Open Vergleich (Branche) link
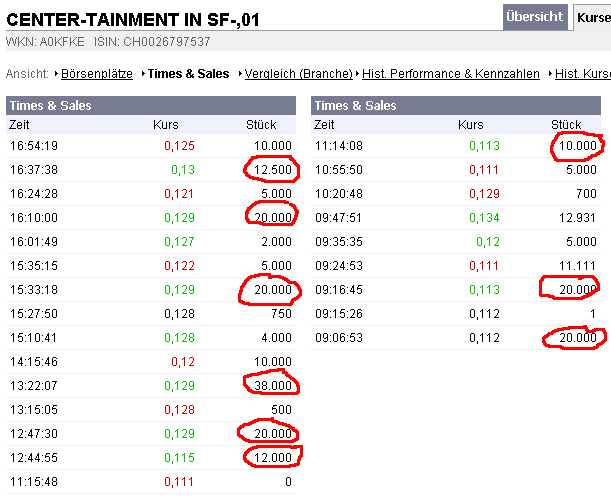 coord(298,74)
